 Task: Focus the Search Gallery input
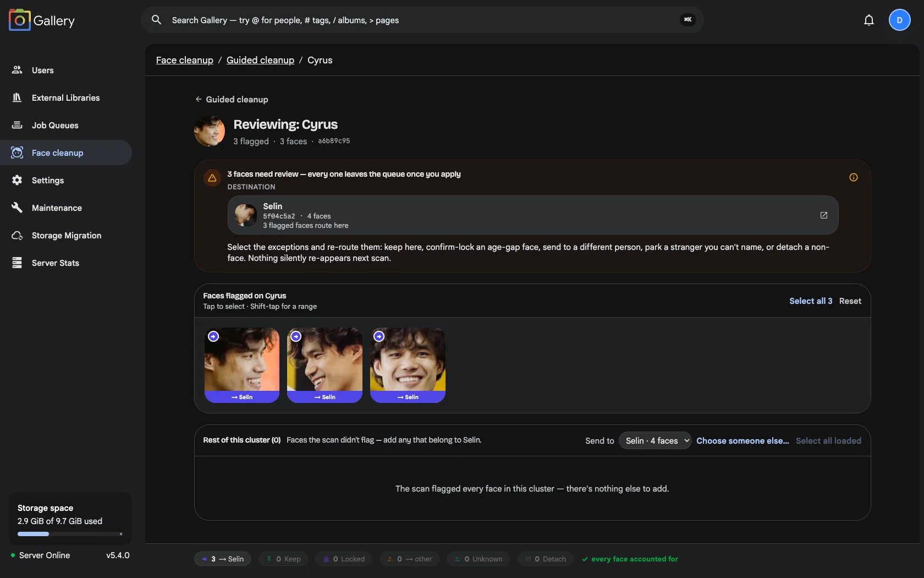coord(422,20)
